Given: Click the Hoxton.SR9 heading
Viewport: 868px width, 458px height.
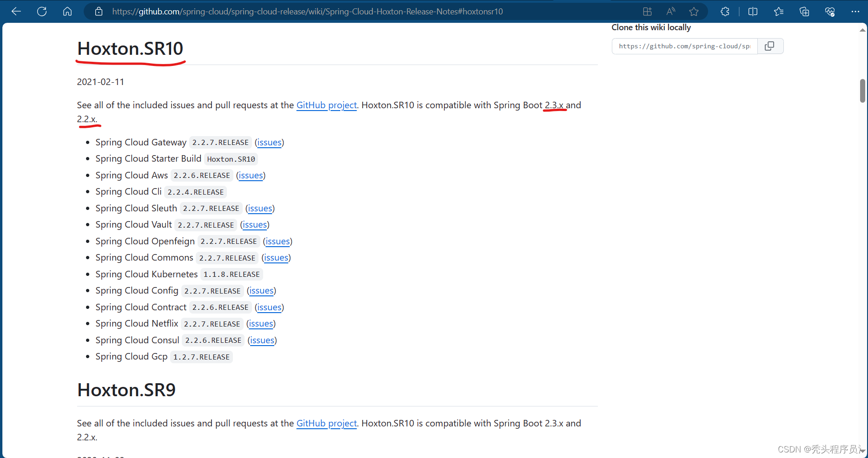Looking at the screenshot, I should pyautogui.click(x=126, y=390).
